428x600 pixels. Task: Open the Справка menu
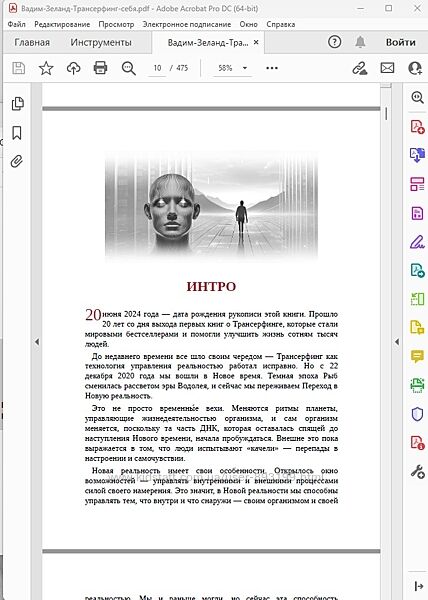point(280,24)
